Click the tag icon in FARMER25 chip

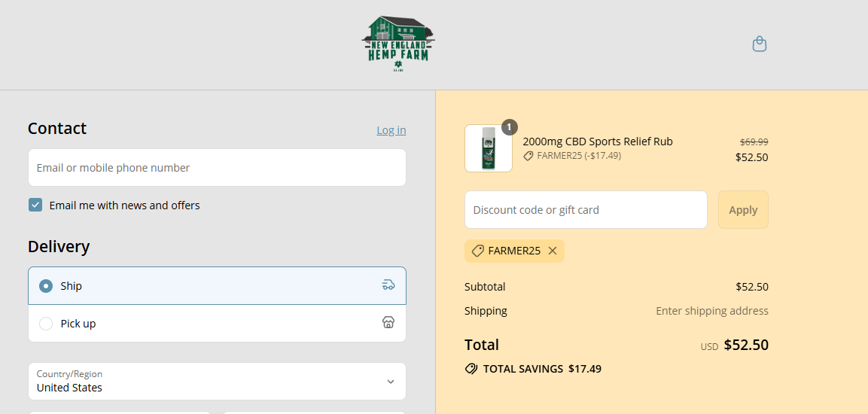pyautogui.click(x=477, y=251)
